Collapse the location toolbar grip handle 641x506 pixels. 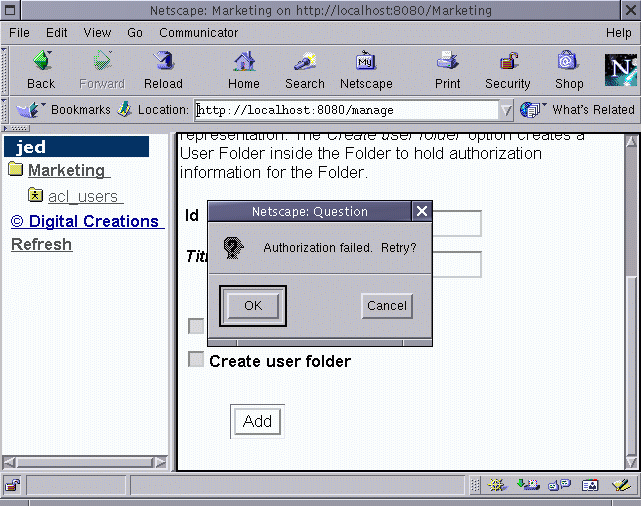(4, 110)
